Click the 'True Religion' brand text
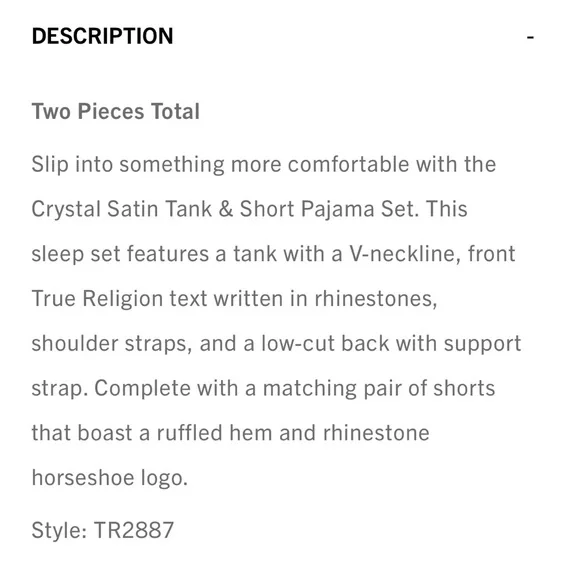The height and width of the screenshot is (580, 580). 97,299
